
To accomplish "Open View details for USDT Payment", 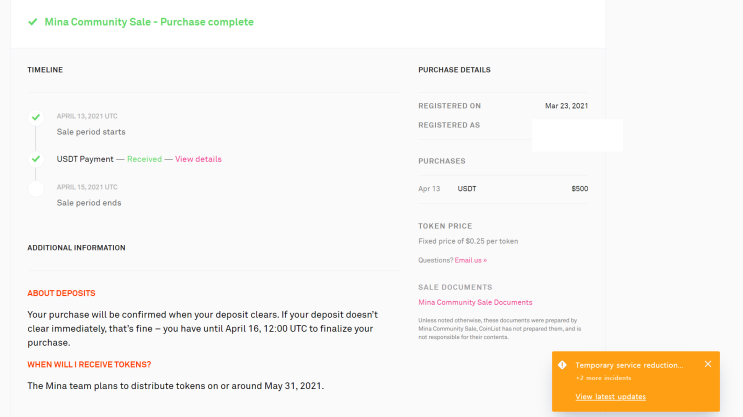I will point(198,159).
